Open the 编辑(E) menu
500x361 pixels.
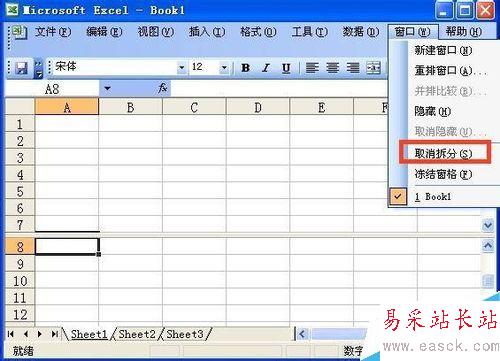(104, 32)
